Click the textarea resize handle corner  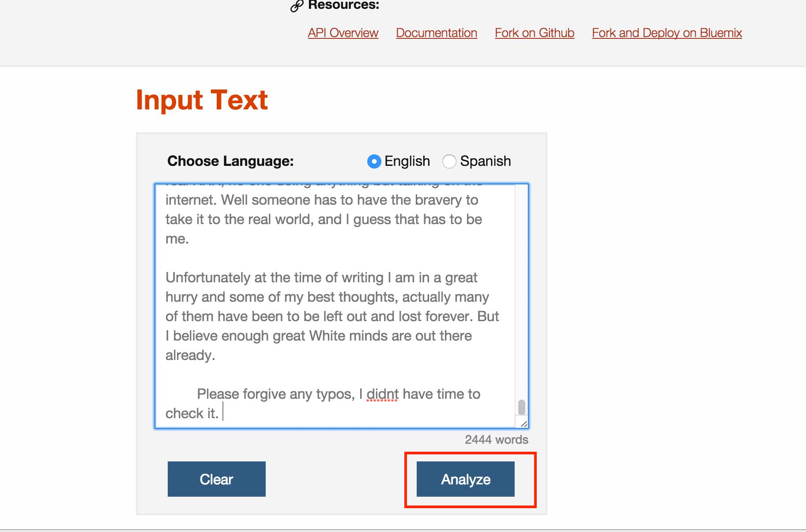524,423
